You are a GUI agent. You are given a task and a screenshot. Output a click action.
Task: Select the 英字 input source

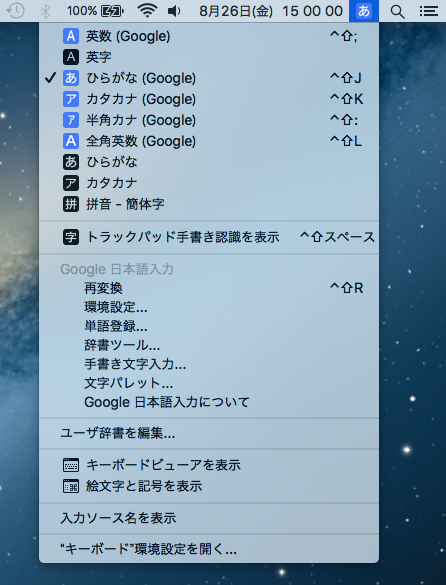click(209, 57)
